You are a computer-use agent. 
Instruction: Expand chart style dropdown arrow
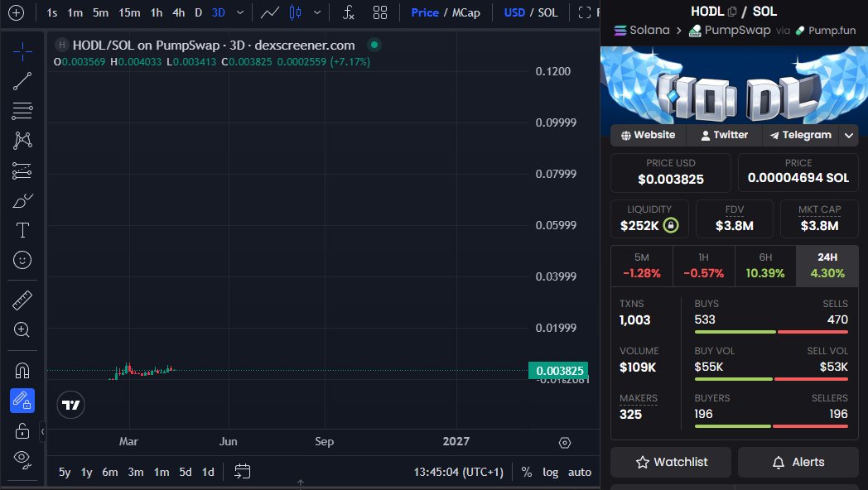(317, 12)
